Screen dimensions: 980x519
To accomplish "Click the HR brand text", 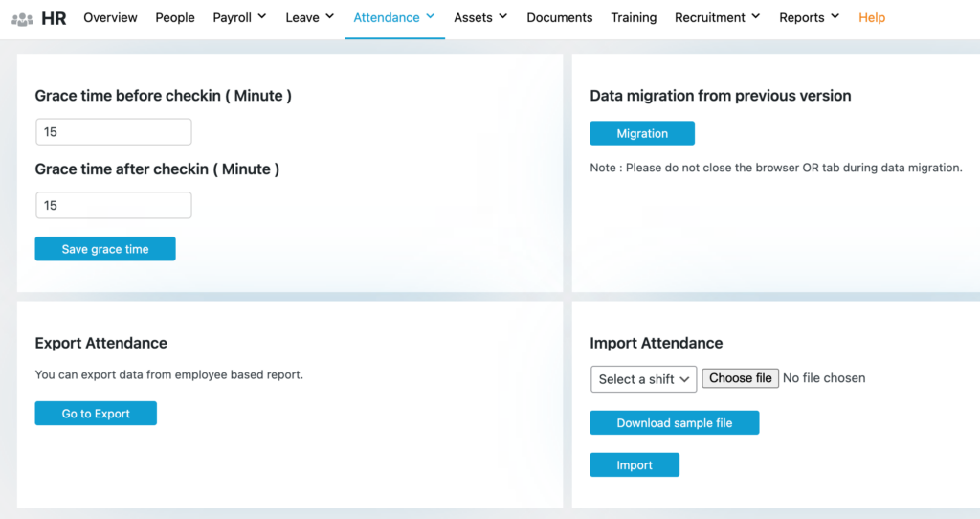I will coord(54,19).
